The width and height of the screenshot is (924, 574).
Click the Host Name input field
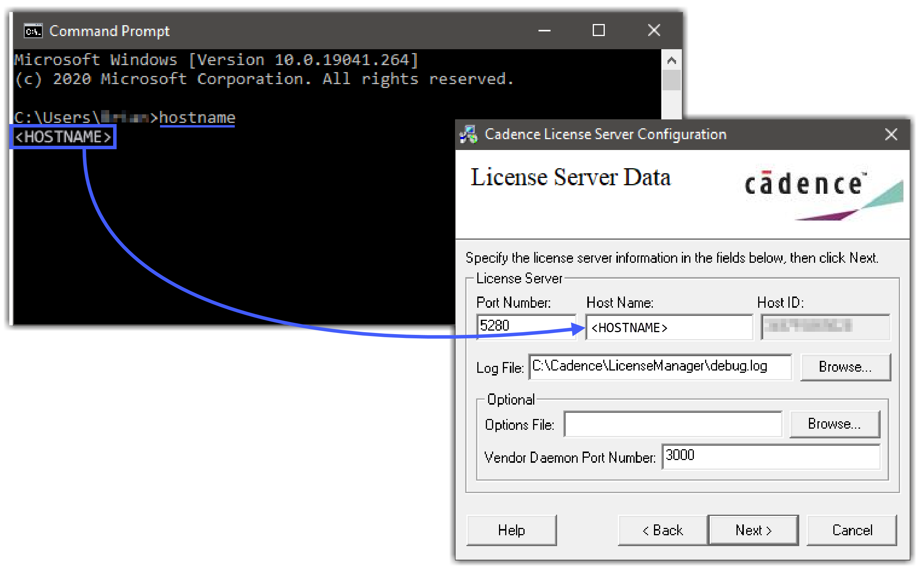point(669,328)
